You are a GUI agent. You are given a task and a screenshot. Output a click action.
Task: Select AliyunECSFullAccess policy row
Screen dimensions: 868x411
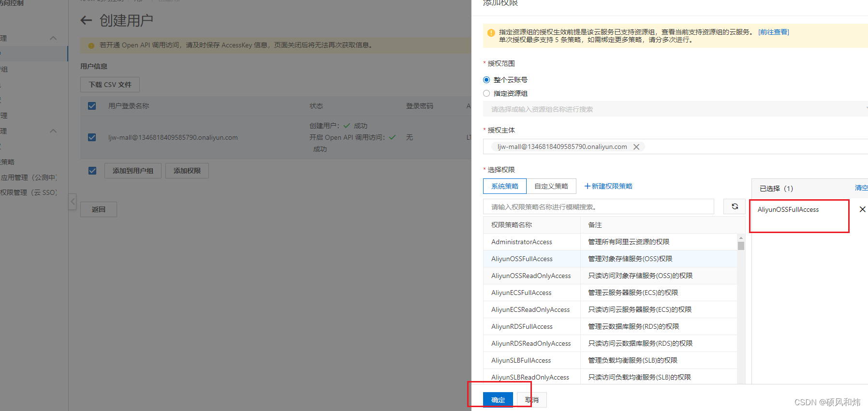[x=610, y=293]
